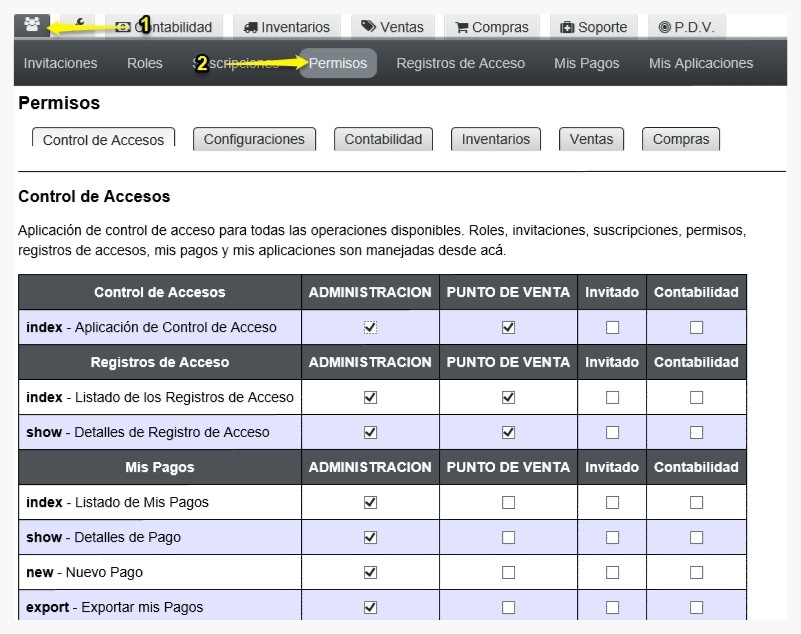
Task: Check Invitado for Nuevo Pago
Action: [612, 573]
